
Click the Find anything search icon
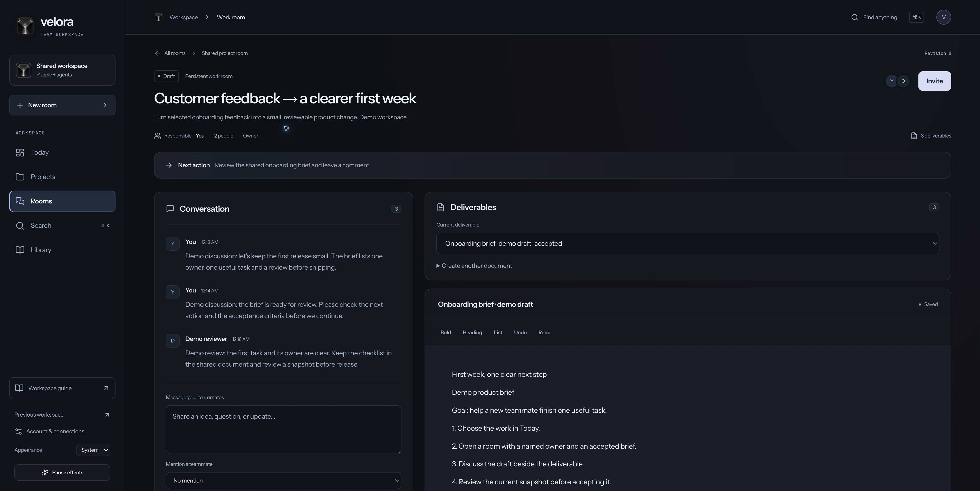click(854, 17)
